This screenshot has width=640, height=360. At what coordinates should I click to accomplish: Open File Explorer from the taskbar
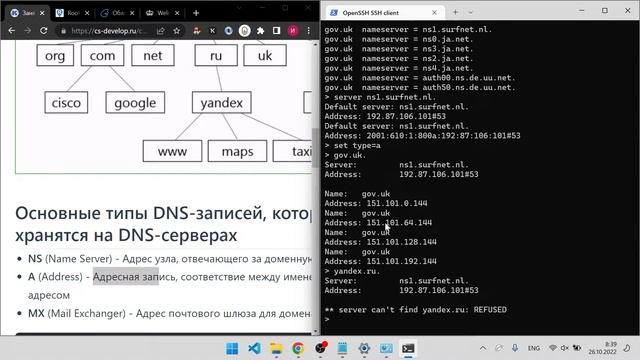[x=276, y=348]
